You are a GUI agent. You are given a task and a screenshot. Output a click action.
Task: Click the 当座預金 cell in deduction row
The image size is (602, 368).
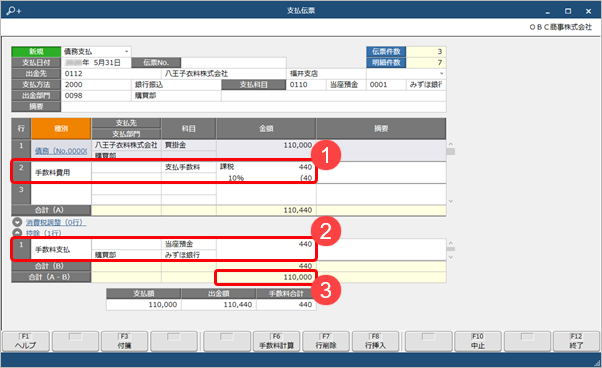pyautogui.click(x=189, y=244)
